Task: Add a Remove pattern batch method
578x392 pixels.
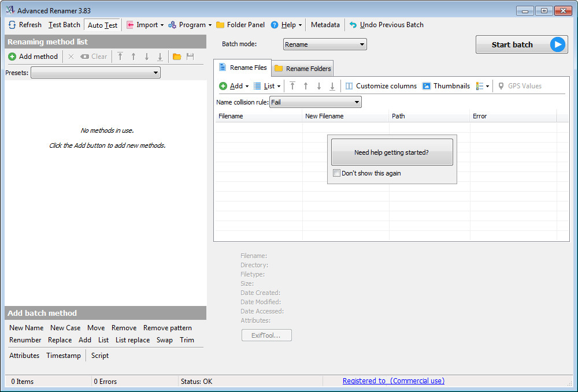Action: pos(168,327)
